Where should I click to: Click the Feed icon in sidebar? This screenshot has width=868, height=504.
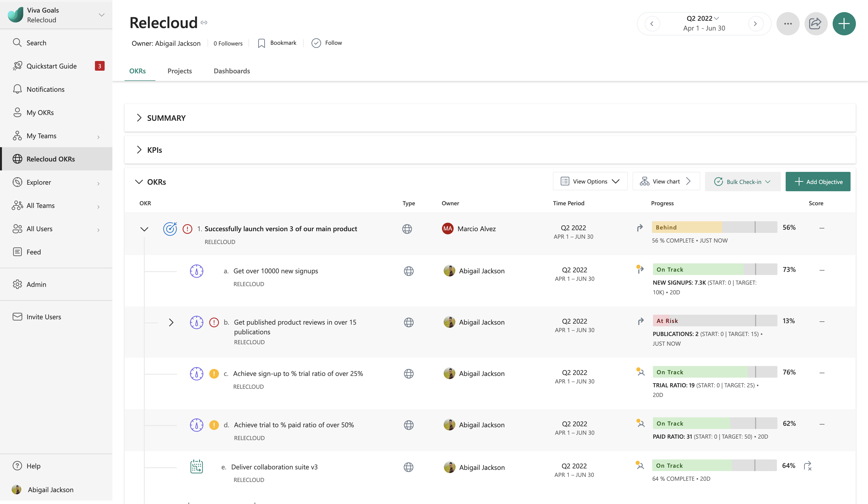(x=17, y=252)
